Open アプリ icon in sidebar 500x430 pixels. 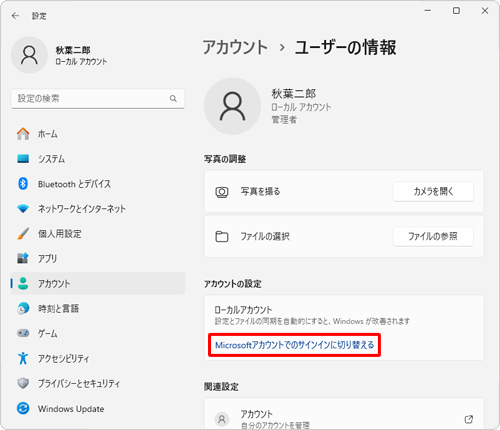point(23,258)
